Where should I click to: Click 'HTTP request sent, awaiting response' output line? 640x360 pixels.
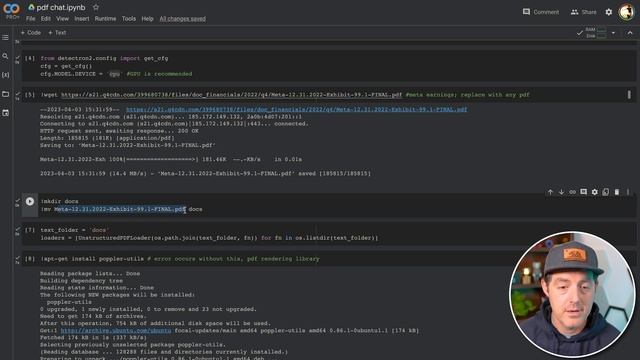click(x=119, y=131)
